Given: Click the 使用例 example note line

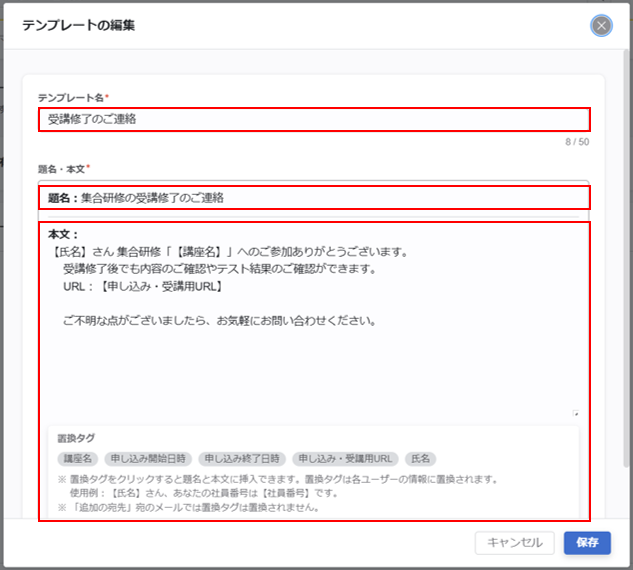Looking at the screenshot, I should [204, 493].
